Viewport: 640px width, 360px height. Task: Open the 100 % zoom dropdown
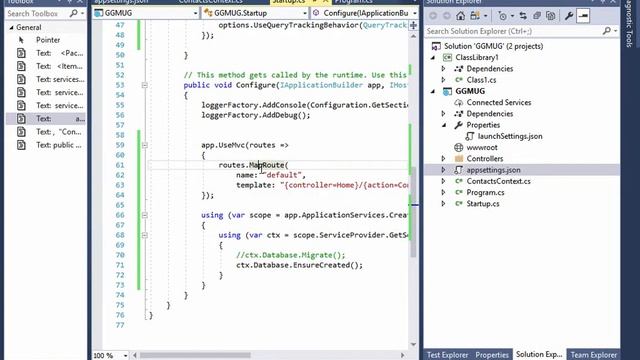click(125, 356)
